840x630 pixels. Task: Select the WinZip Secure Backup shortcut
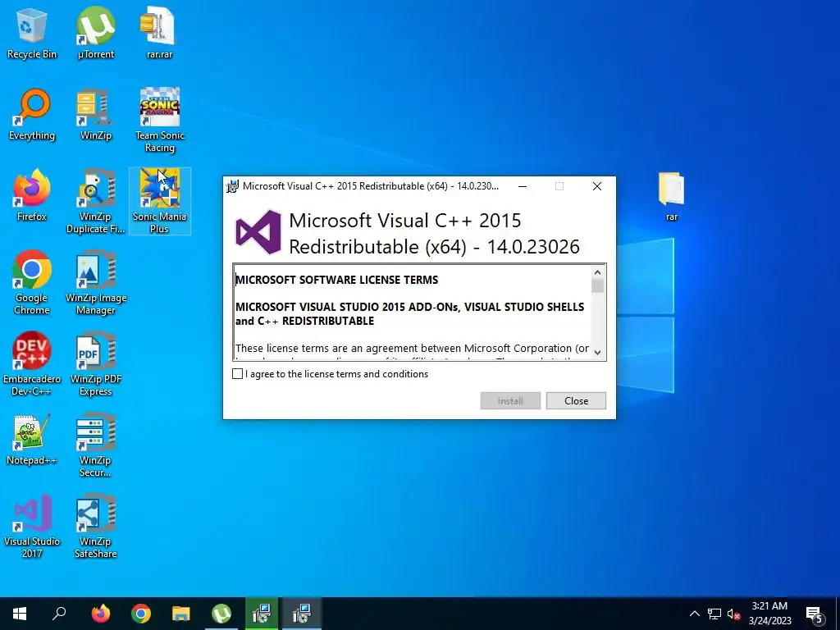tap(95, 445)
